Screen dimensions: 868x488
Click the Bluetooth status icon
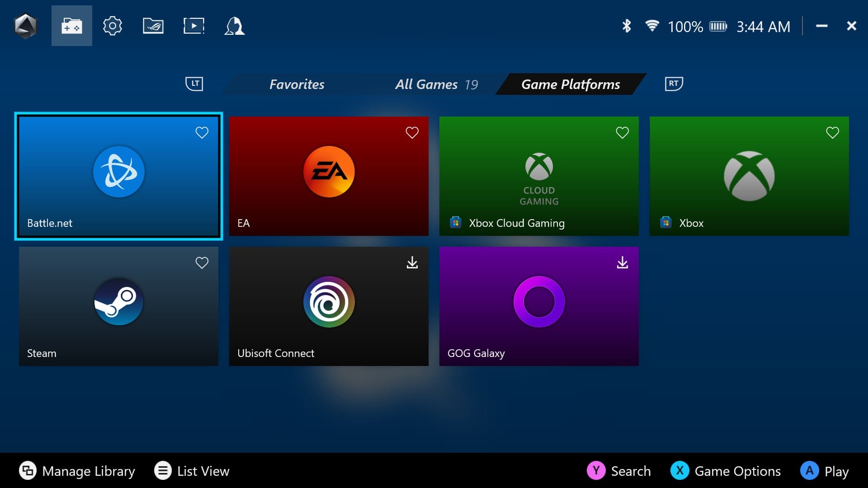627,26
